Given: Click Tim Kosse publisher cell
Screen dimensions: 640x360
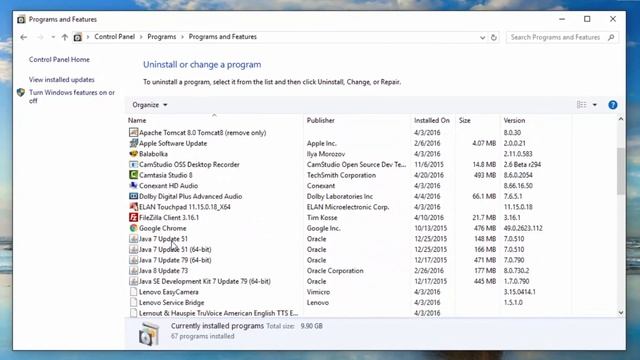Looking at the screenshot, I should coord(322,218).
